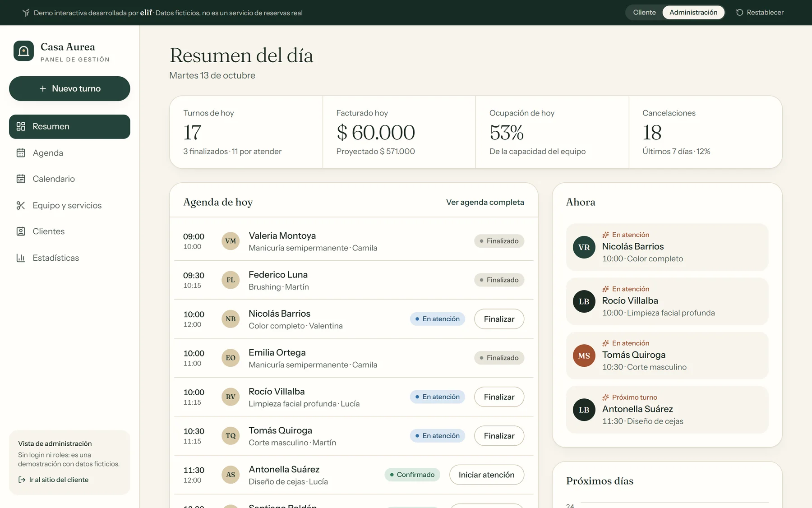Open the Agenda section
The height and width of the screenshot is (508, 812).
pyautogui.click(x=69, y=153)
